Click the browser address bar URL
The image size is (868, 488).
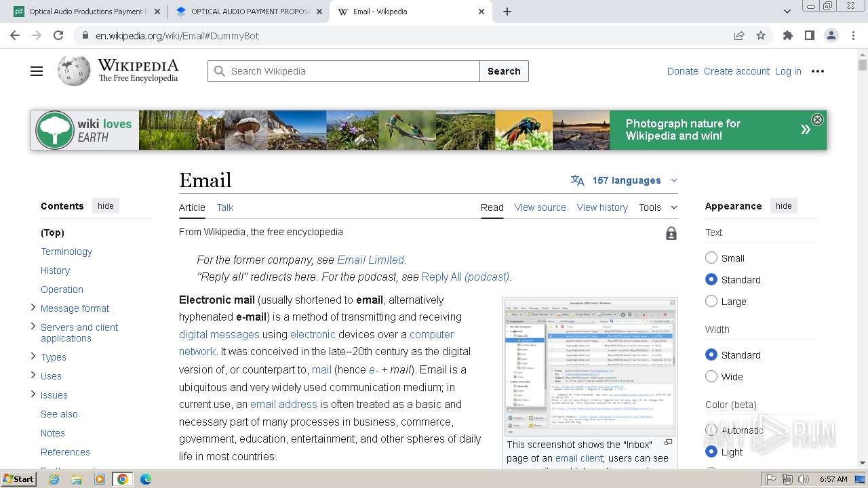178,35
